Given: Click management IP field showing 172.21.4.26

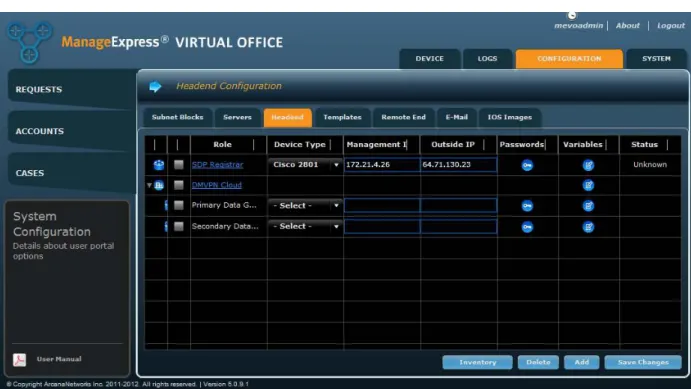Looking at the screenshot, I should pos(382,165).
